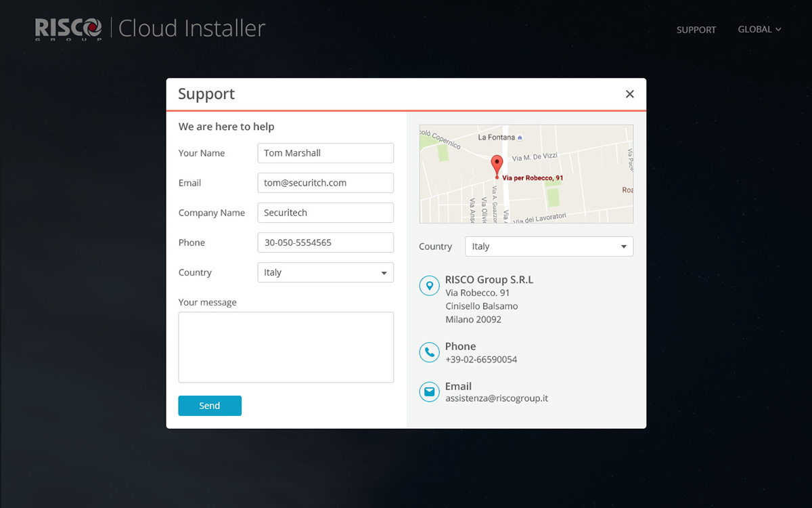The height and width of the screenshot is (508, 812).
Task: Click the Via dei Lavoratori street label
Action: (x=539, y=219)
